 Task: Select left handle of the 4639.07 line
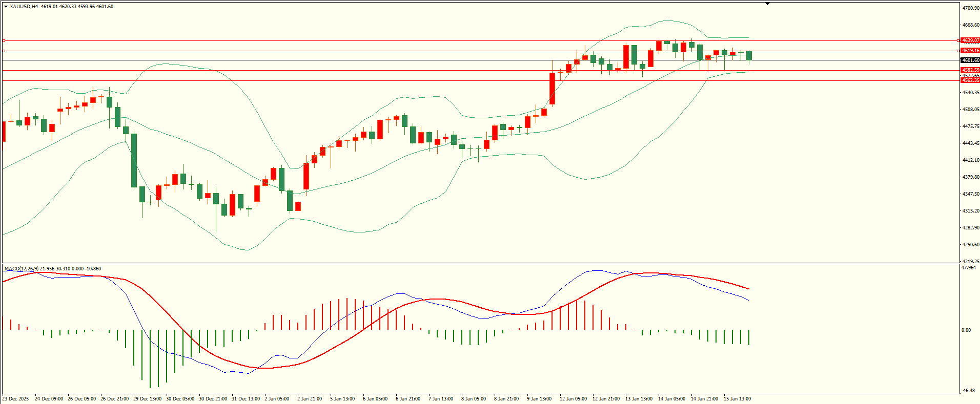pyautogui.click(x=4, y=40)
